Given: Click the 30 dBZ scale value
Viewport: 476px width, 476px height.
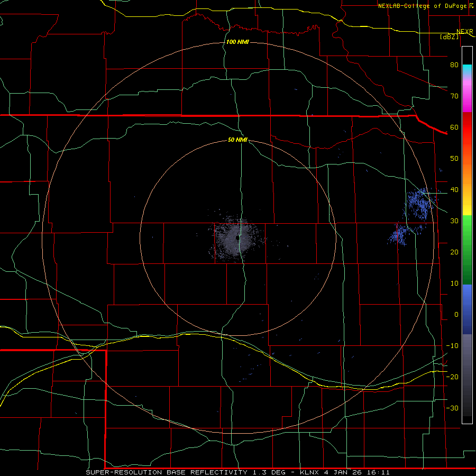Looking at the screenshot, I should [x=454, y=221].
